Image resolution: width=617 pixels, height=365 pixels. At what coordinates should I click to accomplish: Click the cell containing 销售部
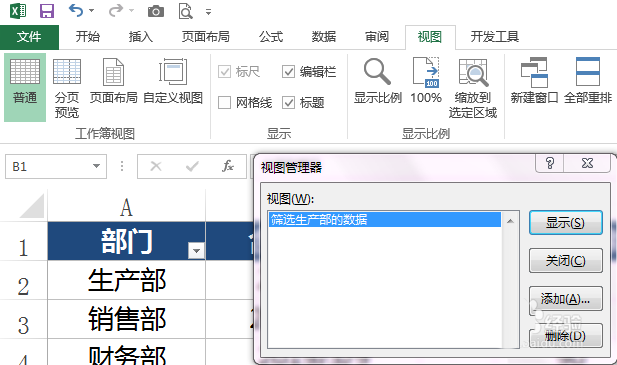pos(126,319)
